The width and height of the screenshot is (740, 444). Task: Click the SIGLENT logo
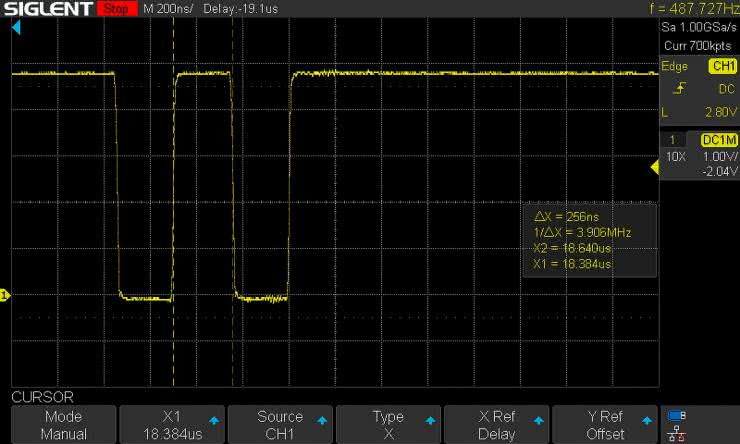pos(47,9)
